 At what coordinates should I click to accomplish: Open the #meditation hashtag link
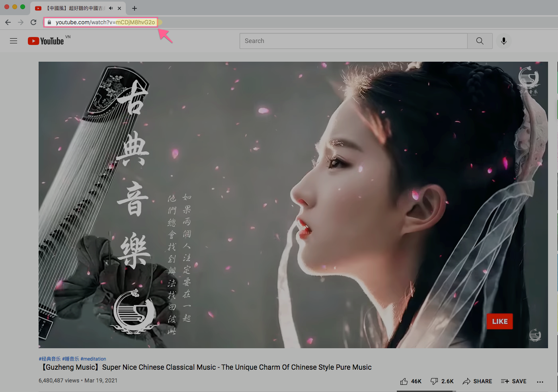coord(93,359)
